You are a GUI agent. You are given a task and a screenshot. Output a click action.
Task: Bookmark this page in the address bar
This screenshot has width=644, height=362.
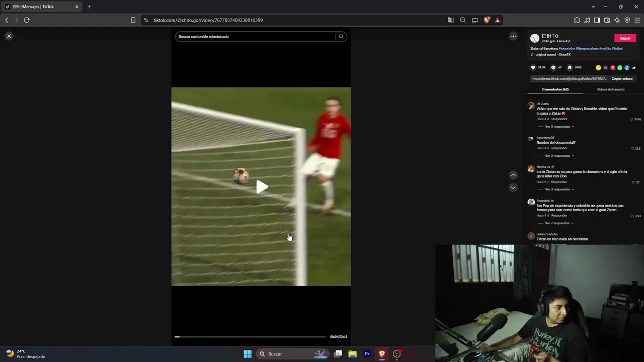click(x=133, y=20)
